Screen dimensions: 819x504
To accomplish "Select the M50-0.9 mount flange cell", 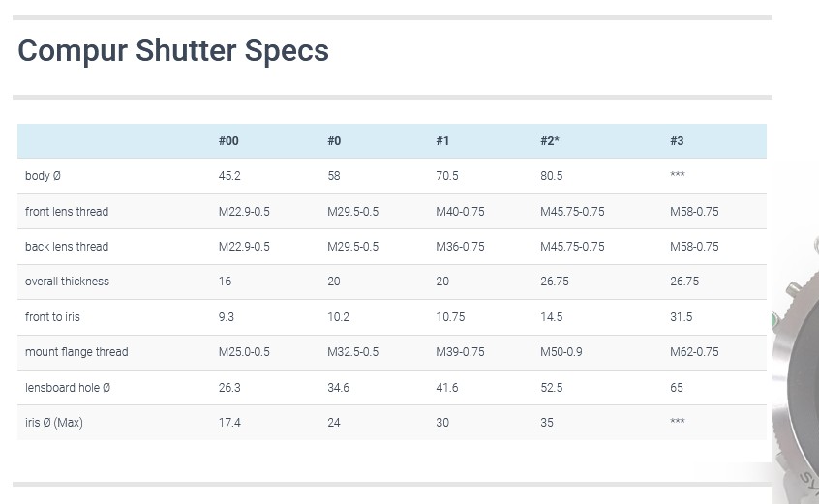I will (561, 352).
